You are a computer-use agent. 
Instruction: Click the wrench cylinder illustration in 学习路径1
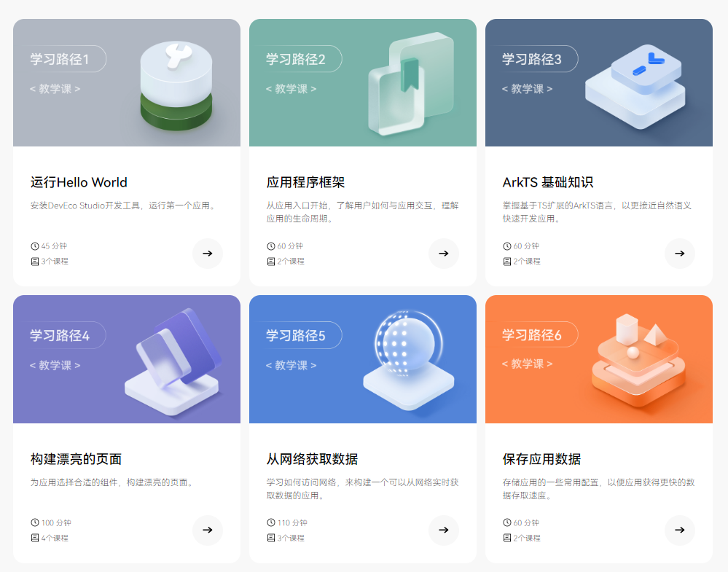(x=176, y=86)
